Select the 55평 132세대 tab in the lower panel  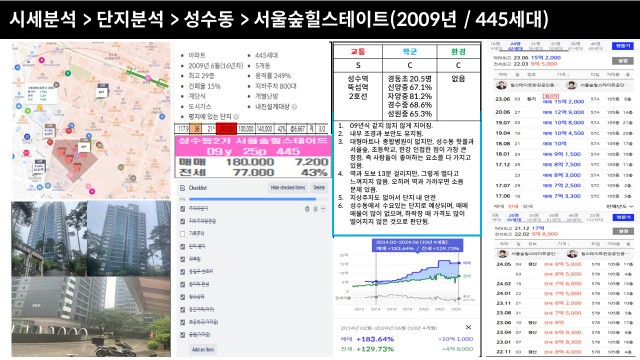[594, 217]
